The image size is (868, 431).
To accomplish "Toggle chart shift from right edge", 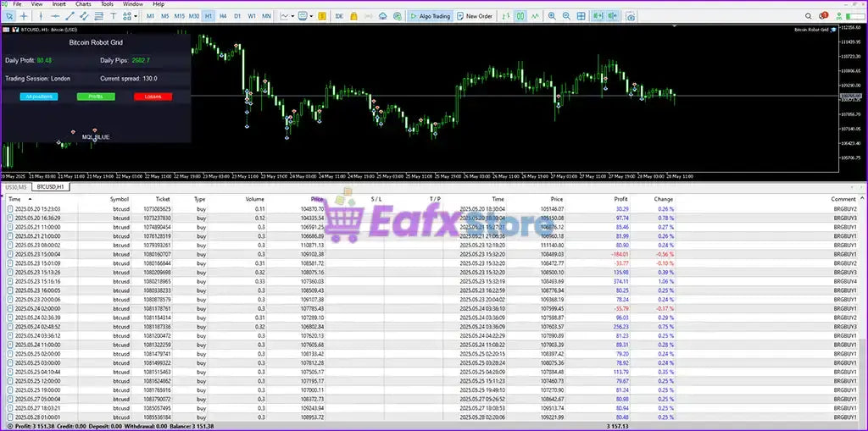I will pyautogui.click(x=612, y=16).
